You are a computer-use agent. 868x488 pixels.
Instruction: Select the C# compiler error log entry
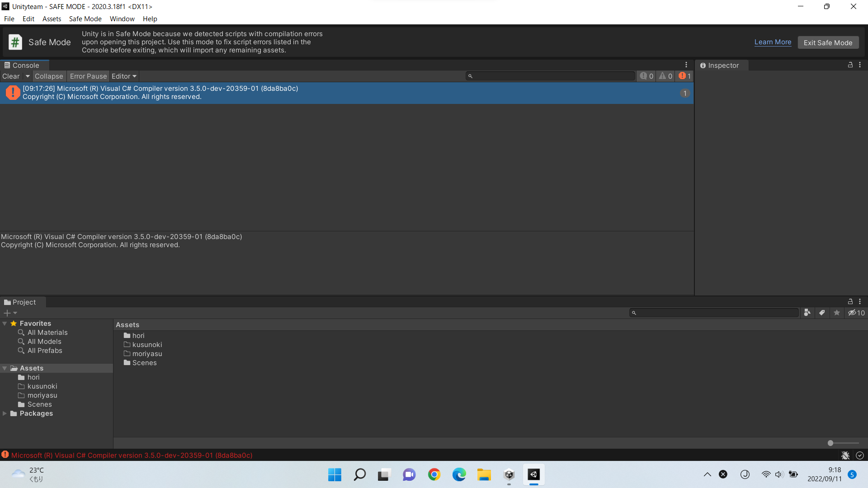click(347, 93)
